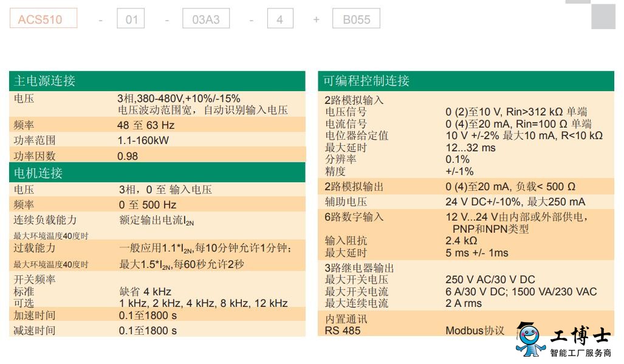Click the 加速时间 0.1至1800 s value
The width and height of the screenshot is (624, 364).
[x=148, y=316]
